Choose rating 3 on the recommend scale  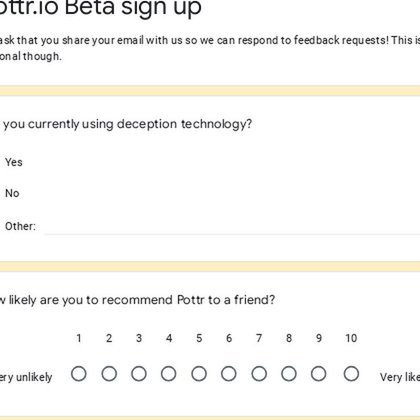tap(139, 374)
